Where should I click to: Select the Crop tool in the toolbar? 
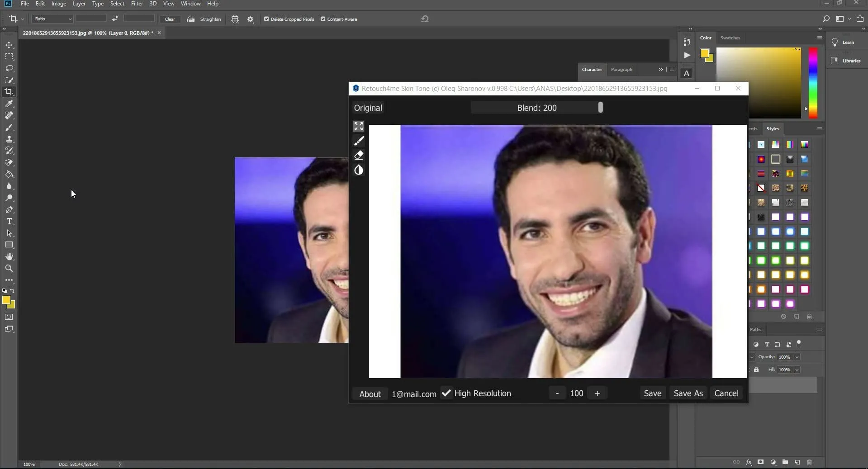coord(9,91)
